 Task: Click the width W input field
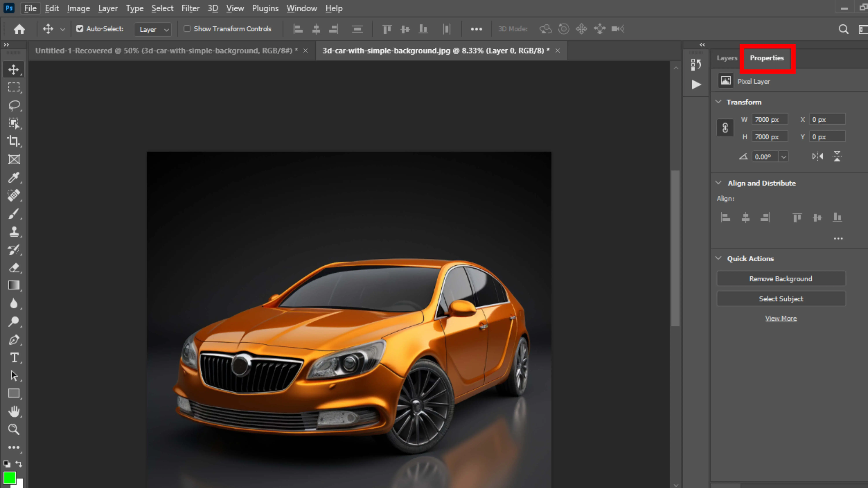pyautogui.click(x=770, y=120)
